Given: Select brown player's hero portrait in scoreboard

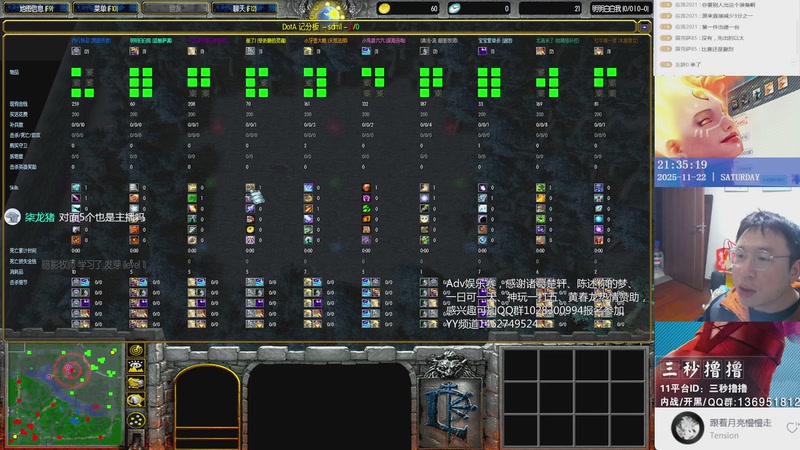Looking at the screenshot, I should pyautogui.click(x=598, y=51).
